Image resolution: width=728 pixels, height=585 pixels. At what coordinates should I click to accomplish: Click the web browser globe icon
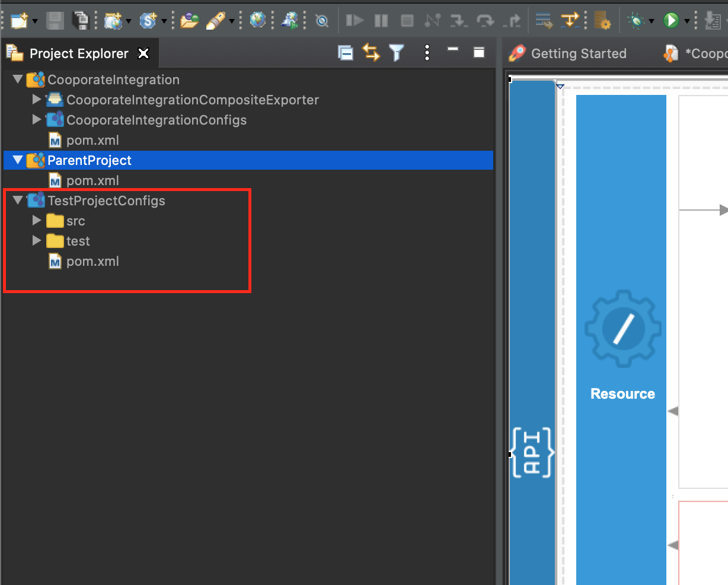point(258,21)
